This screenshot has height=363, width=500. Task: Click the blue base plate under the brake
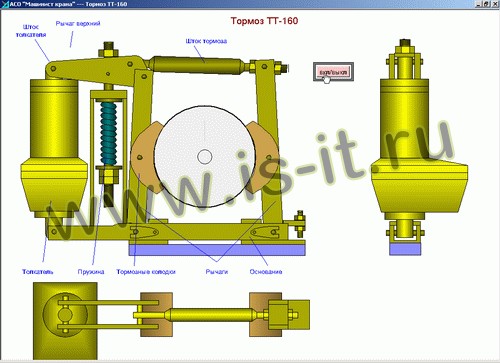(x=217, y=250)
